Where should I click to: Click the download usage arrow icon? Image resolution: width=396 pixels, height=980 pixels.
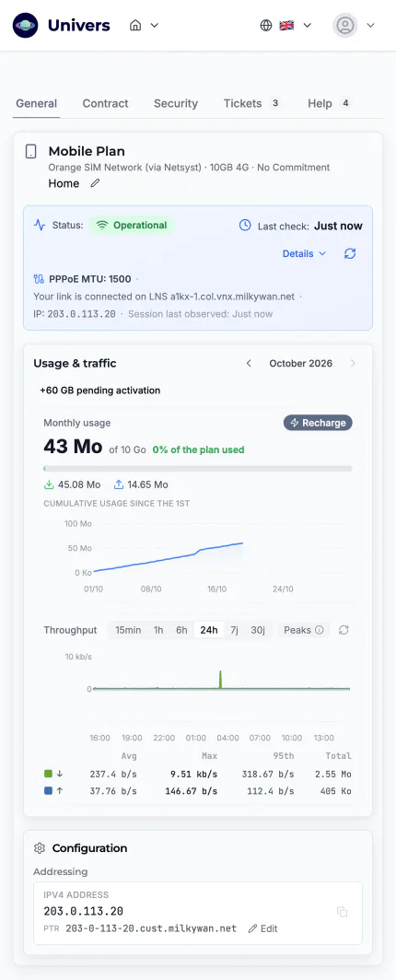coord(49,484)
